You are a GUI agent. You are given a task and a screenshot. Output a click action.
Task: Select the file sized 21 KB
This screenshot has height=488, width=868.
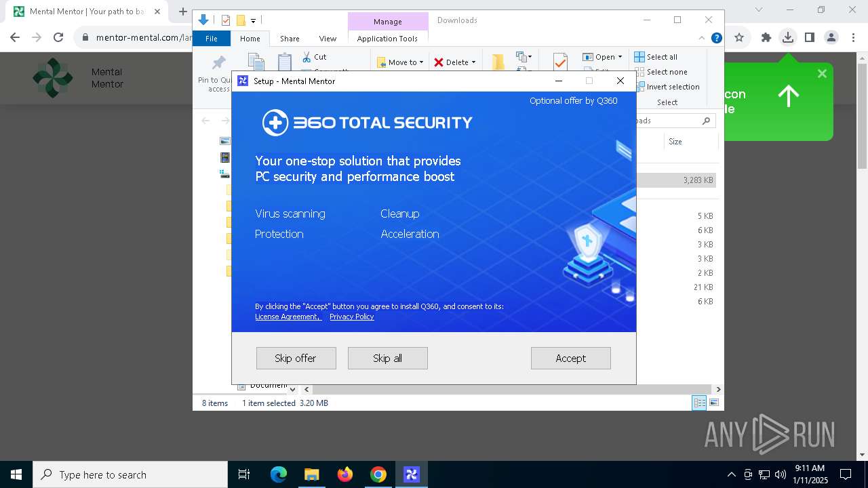pyautogui.click(x=703, y=287)
